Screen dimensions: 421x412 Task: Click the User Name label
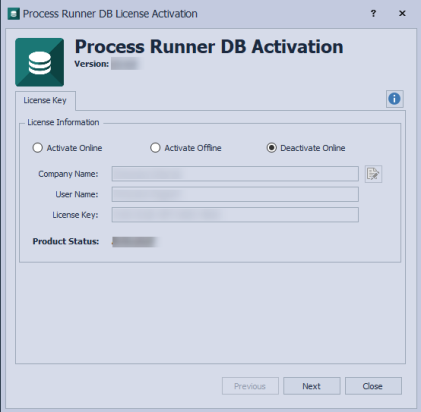(x=77, y=194)
